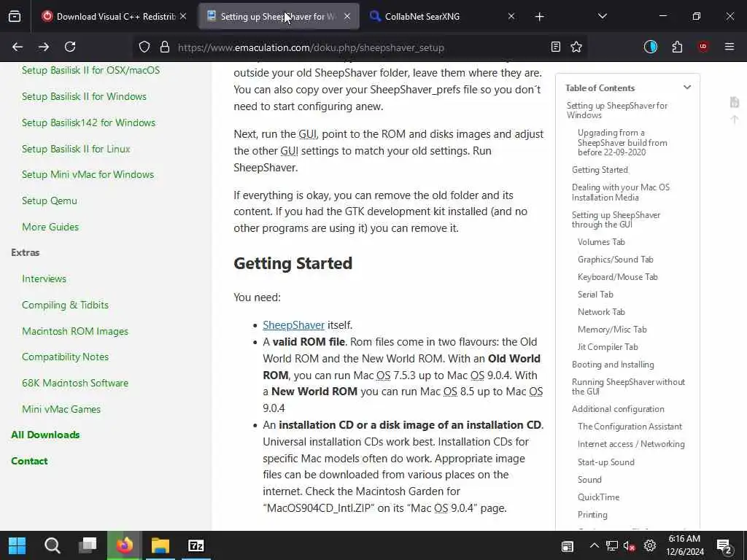Open 7-Zip from the taskbar
Image resolution: width=747 pixels, height=560 pixels.
point(196,545)
